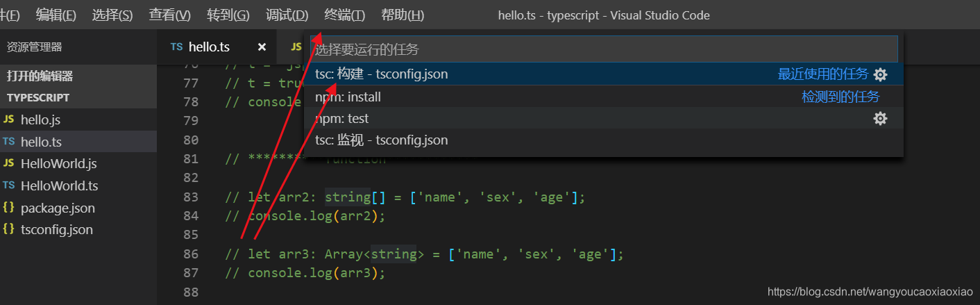Open the 终端(T) menu
The height and width of the screenshot is (305, 980).
[x=345, y=15]
